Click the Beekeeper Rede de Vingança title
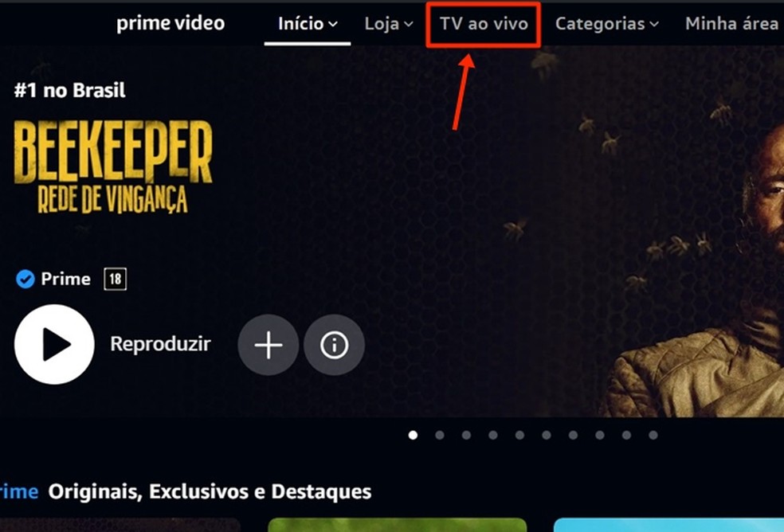 (x=113, y=166)
